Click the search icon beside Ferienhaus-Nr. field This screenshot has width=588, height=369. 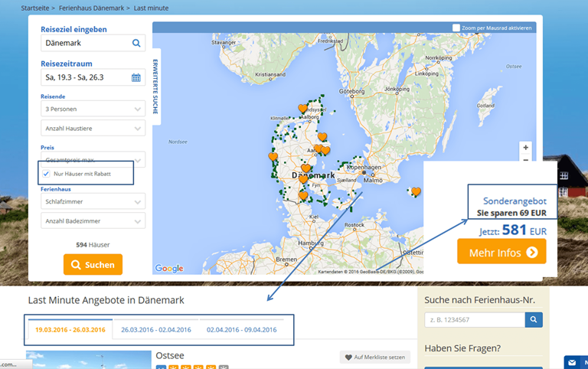(534, 319)
